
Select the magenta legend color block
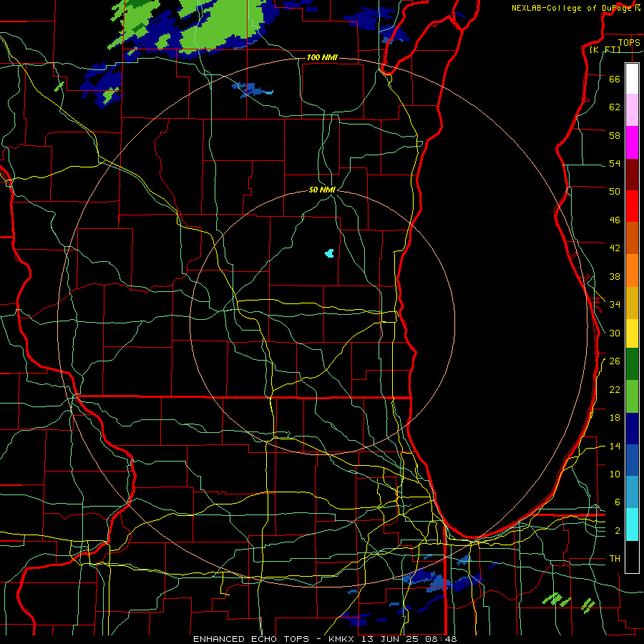[x=632, y=142]
